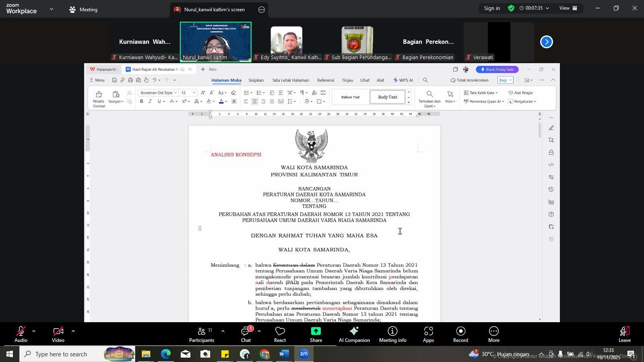Turn on the Video camera
This screenshot has width=644, height=362.
[x=58, y=334]
